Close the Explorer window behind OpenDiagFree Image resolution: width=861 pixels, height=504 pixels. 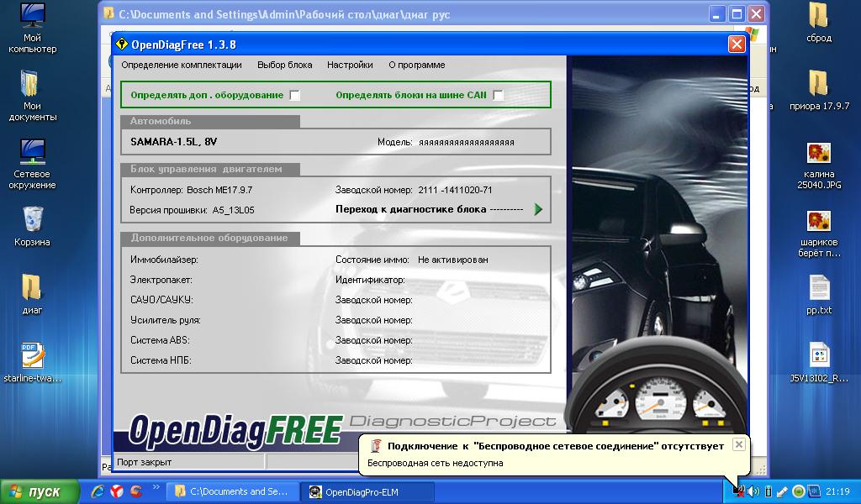pos(756,14)
